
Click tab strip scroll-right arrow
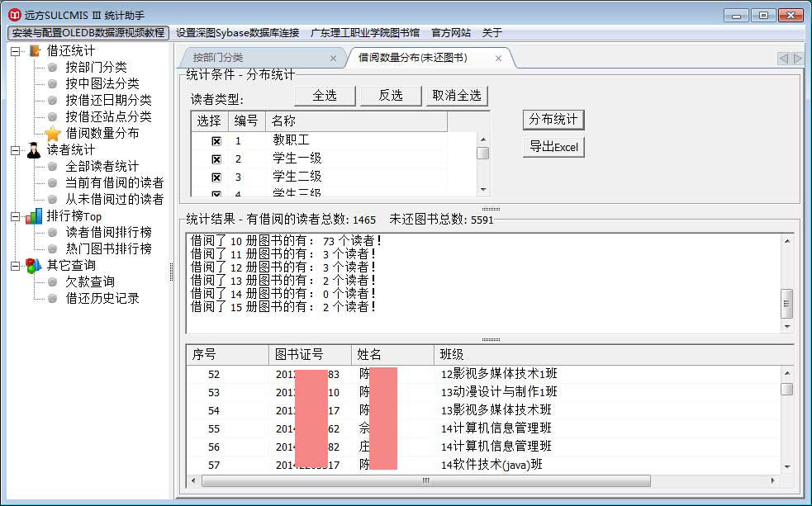coord(797,59)
